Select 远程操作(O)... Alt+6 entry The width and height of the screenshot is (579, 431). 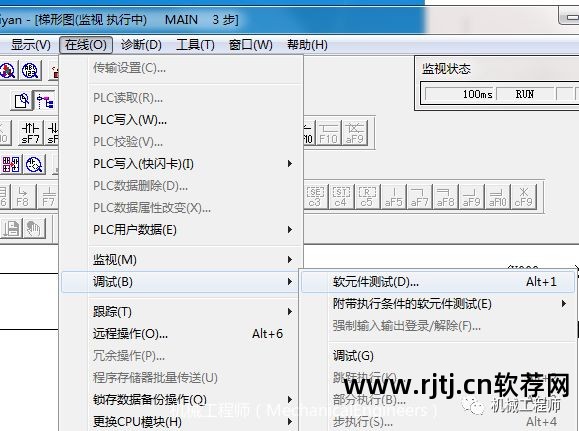(181, 334)
